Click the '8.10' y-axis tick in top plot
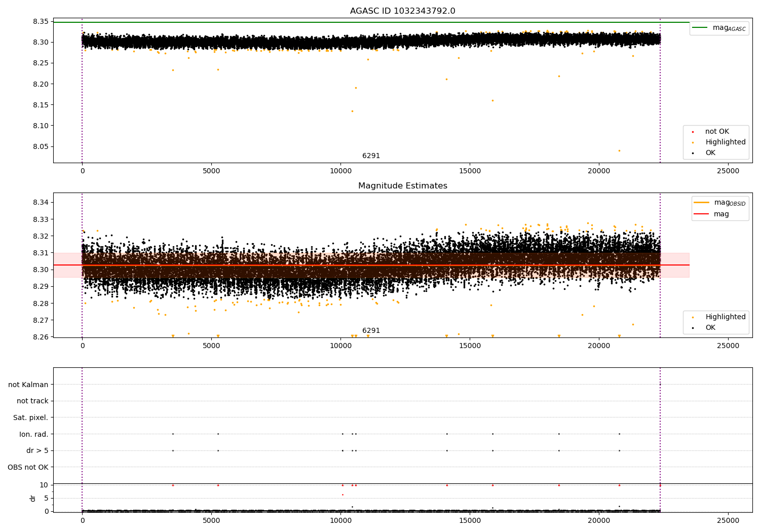The width and height of the screenshot is (760, 532). point(41,126)
